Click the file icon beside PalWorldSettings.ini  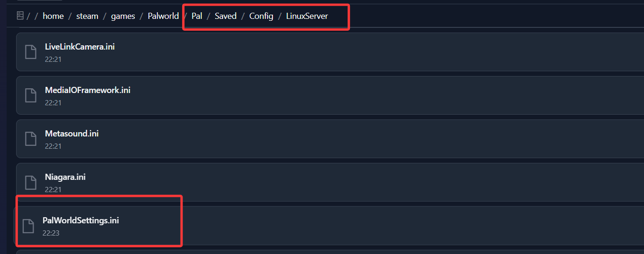click(28, 226)
